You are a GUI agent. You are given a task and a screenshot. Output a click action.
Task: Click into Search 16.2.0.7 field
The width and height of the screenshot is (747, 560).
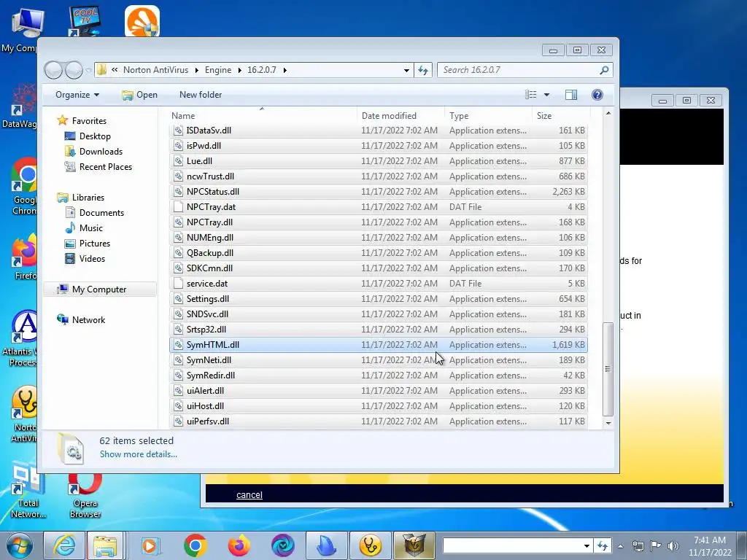coord(519,70)
